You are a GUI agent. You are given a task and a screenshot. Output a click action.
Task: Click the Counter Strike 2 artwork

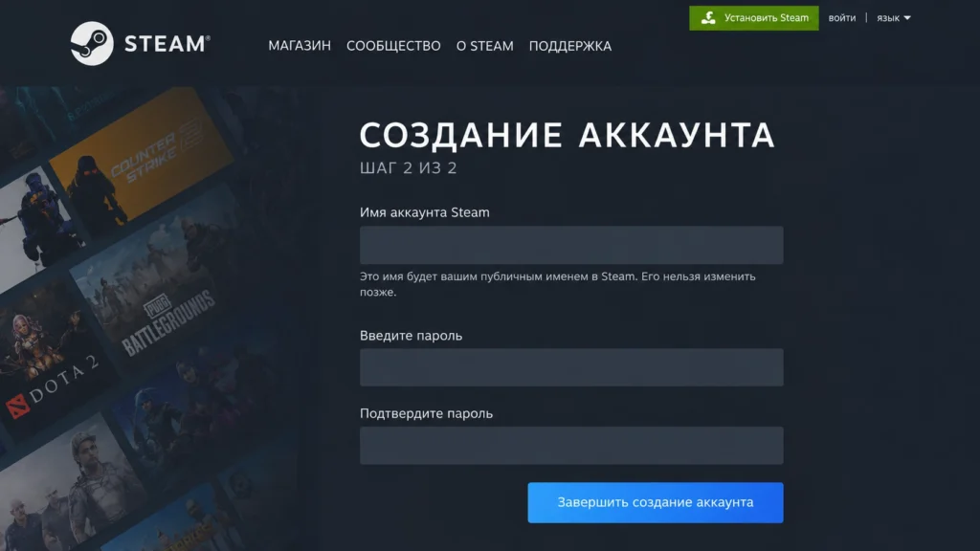point(143,156)
